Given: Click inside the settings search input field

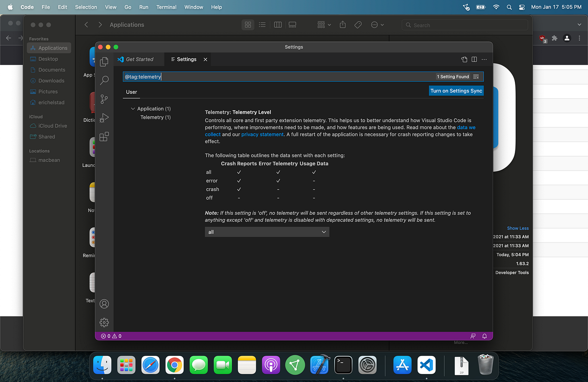Looking at the screenshot, I should click(x=252, y=76).
